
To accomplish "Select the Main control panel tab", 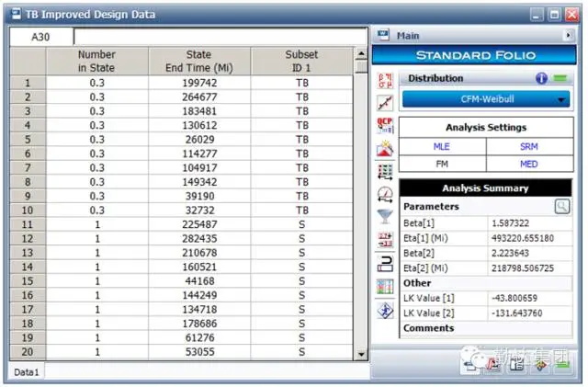I will click(x=408, y=36).
